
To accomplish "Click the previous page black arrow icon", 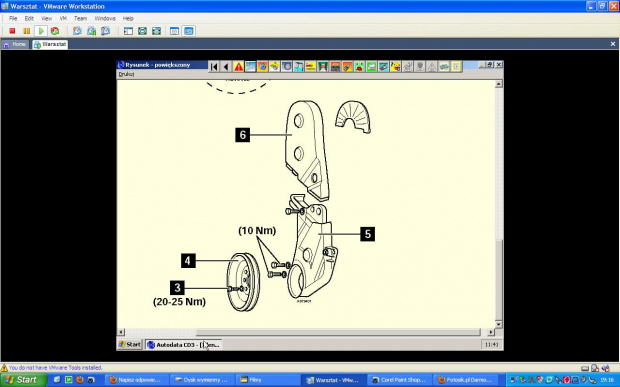I will [x=226, y=66].
